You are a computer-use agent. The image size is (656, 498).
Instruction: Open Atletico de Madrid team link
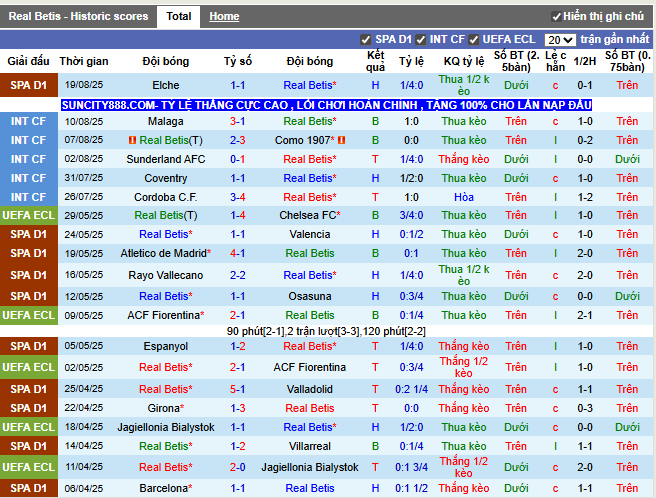pos(166,254)
